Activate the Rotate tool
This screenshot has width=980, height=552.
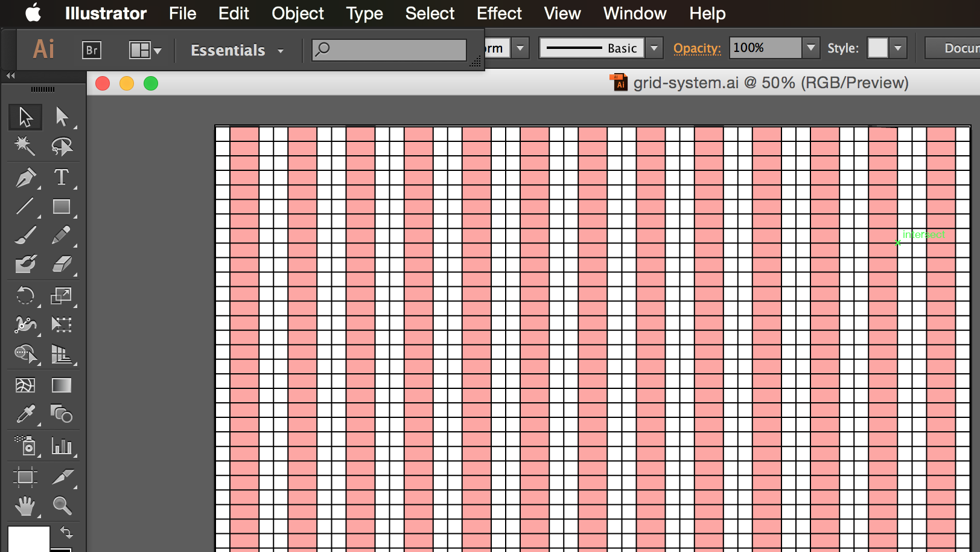coord(25,295)
